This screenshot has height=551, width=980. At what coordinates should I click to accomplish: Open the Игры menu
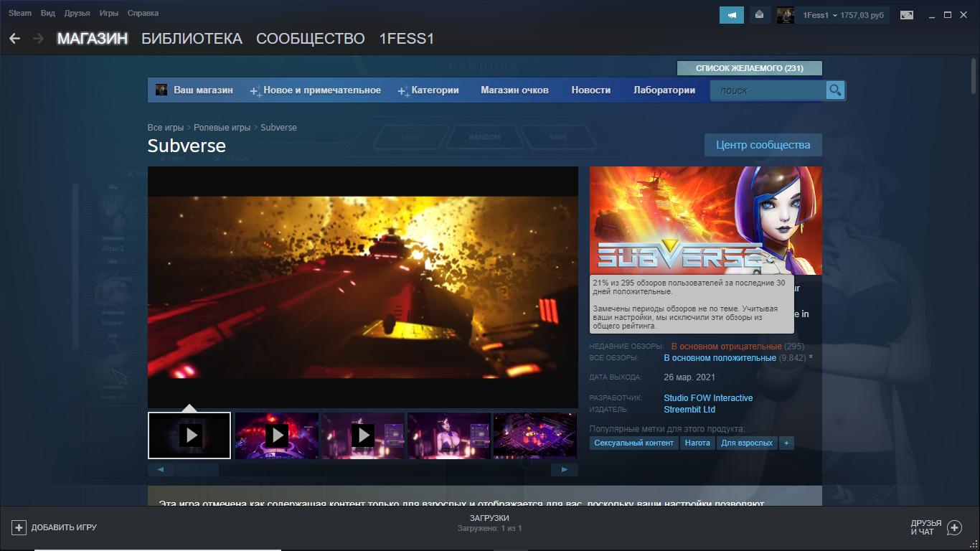click(x=109, y=14)
